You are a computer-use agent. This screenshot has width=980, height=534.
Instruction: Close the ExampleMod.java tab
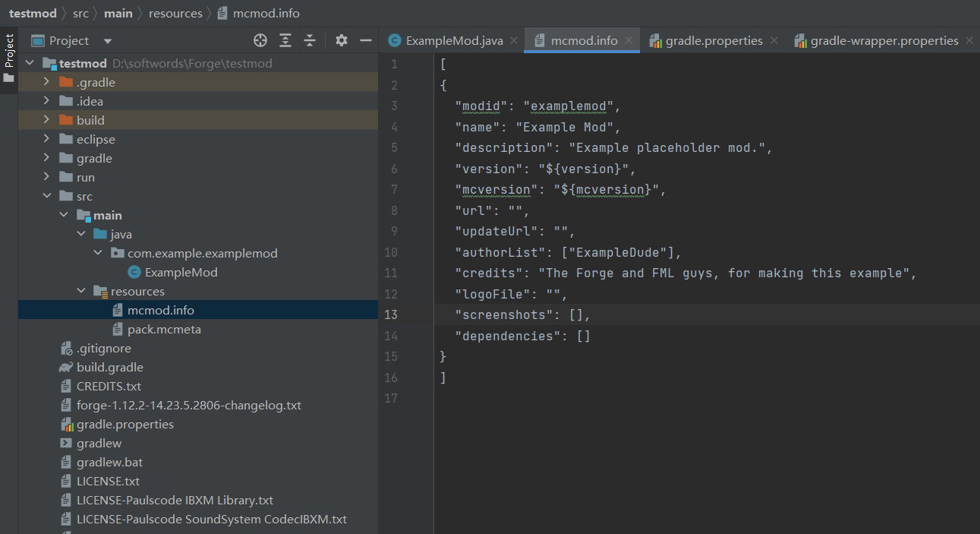click(x=515, y=41)
